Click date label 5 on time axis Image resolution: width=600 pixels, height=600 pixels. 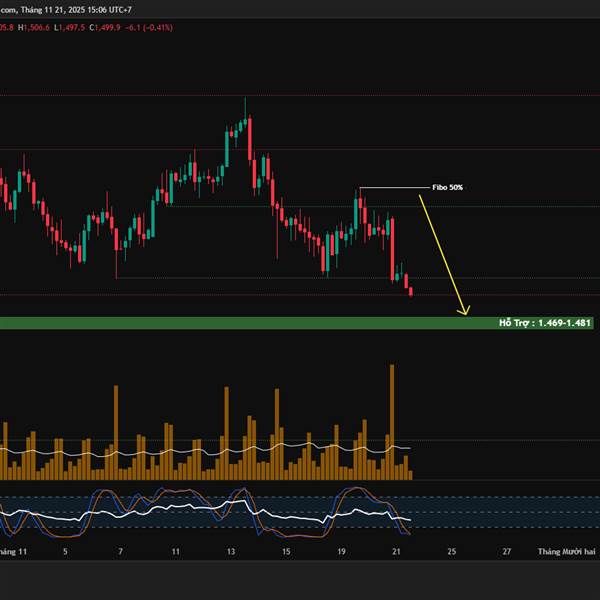click(x=65, y=551)
